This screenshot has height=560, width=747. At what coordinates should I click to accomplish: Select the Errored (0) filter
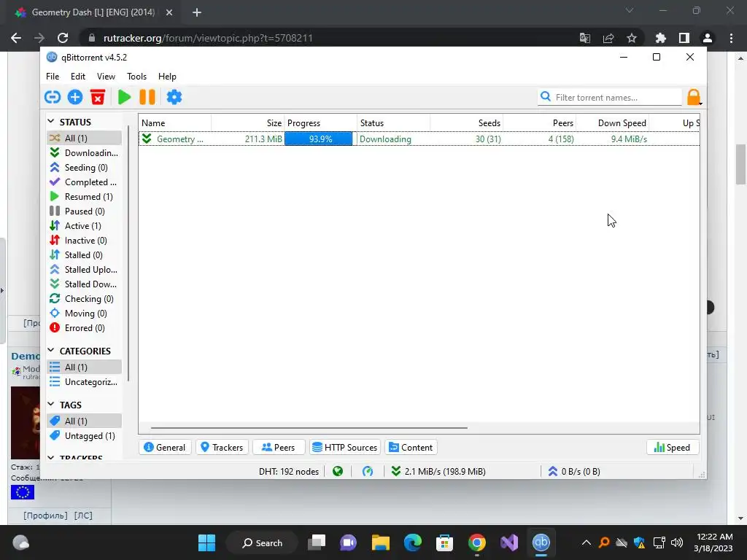click(x=85, y=328)
